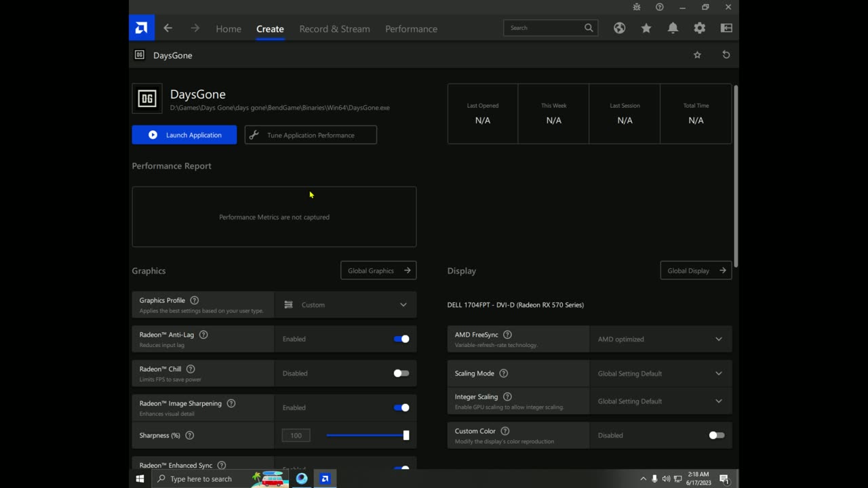This screenshot has width=868, height=488.
Task: Click DaysGone executable path text
Action: [x=279, y=108]
